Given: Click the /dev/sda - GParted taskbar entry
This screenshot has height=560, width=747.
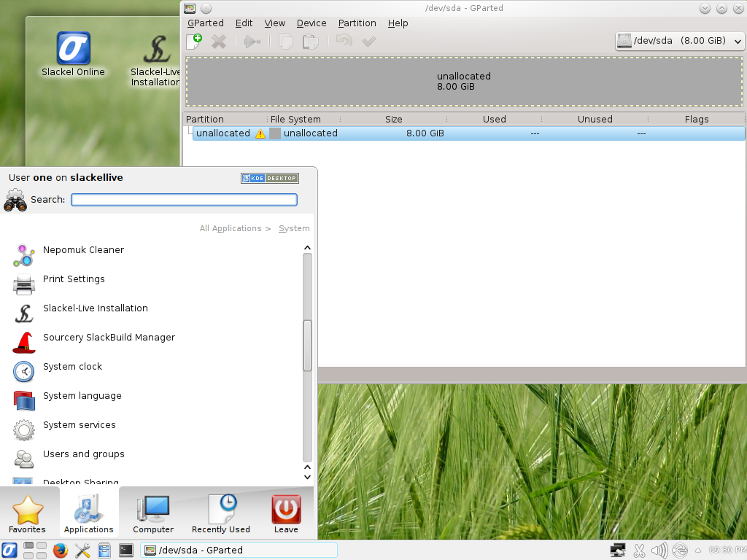Looking at the screenshot, I should [x=239, y=551].
